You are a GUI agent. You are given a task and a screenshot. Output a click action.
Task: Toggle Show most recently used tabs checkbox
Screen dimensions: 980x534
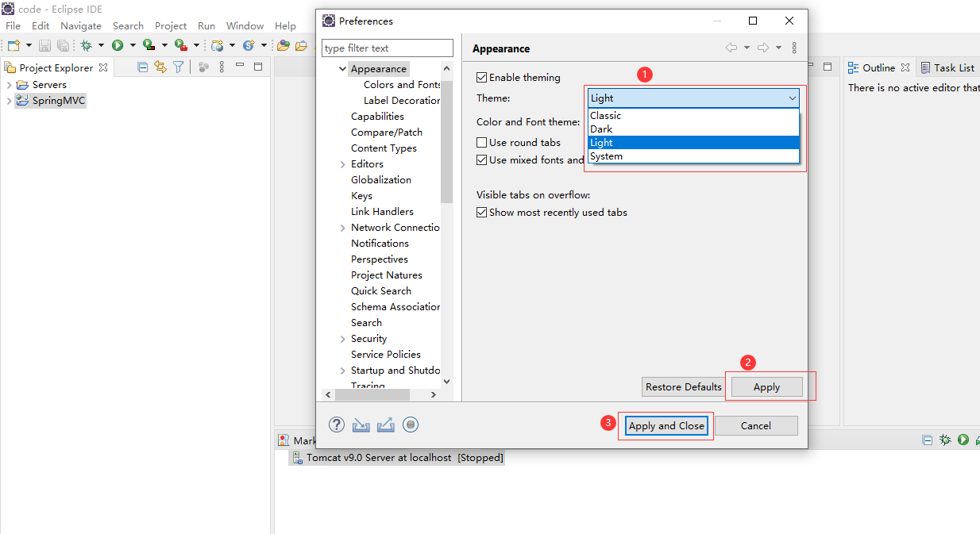click(x=481, y=213)
